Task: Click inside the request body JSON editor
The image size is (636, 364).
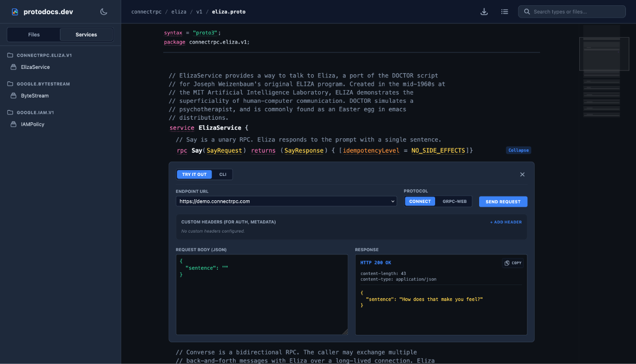Action: point(262,294)
